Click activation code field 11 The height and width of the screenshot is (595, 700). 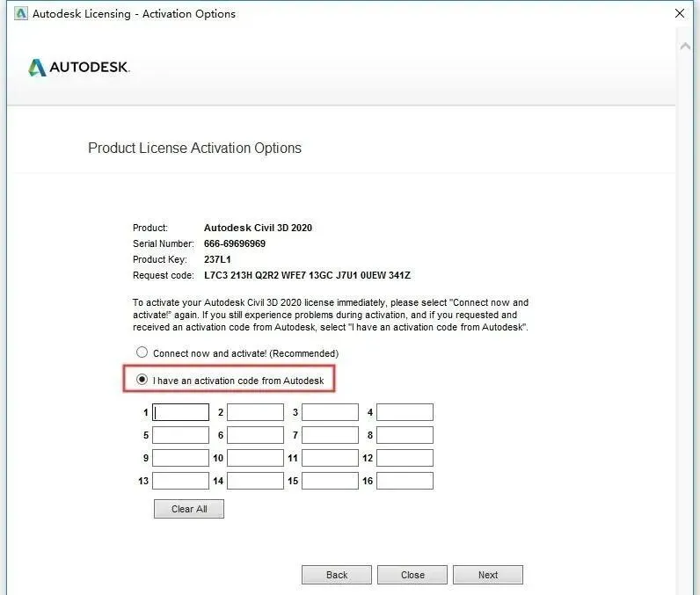330,458
